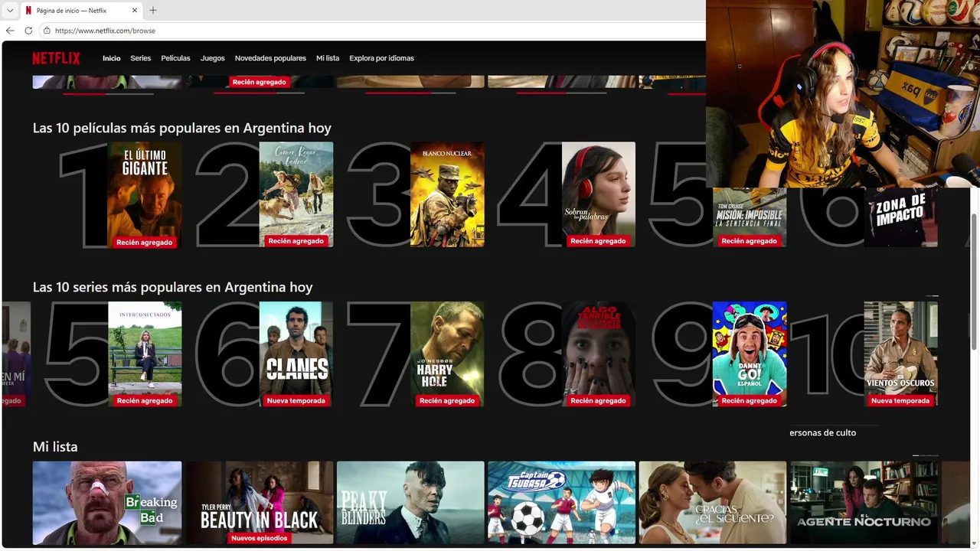Click Nuevos episodios badge on Beauty in Black
Screen dimensions: 980x551
tap(259, 538)
